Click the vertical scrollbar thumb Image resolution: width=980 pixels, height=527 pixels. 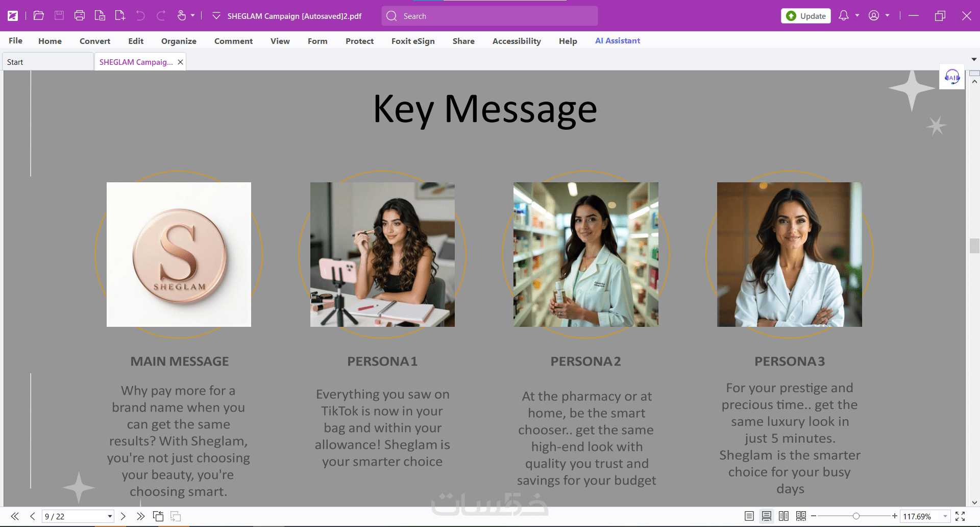click(x=974, y=246)
